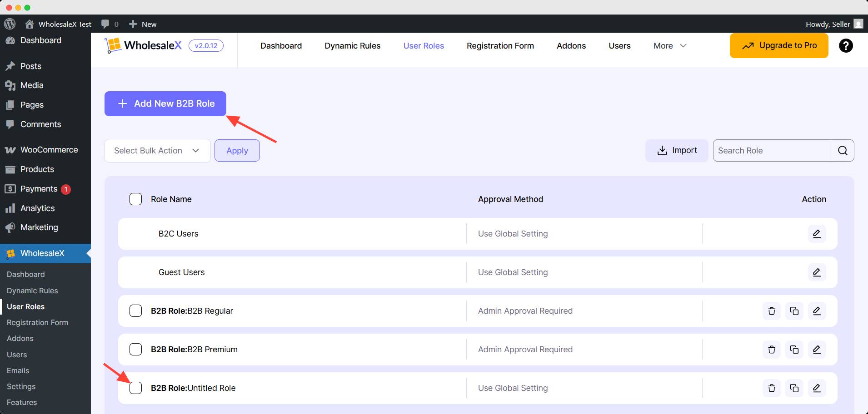Click the Add New B2B Role button
Image resolution: width=868 pixels, height=414 pixels.
click(165, 103)
